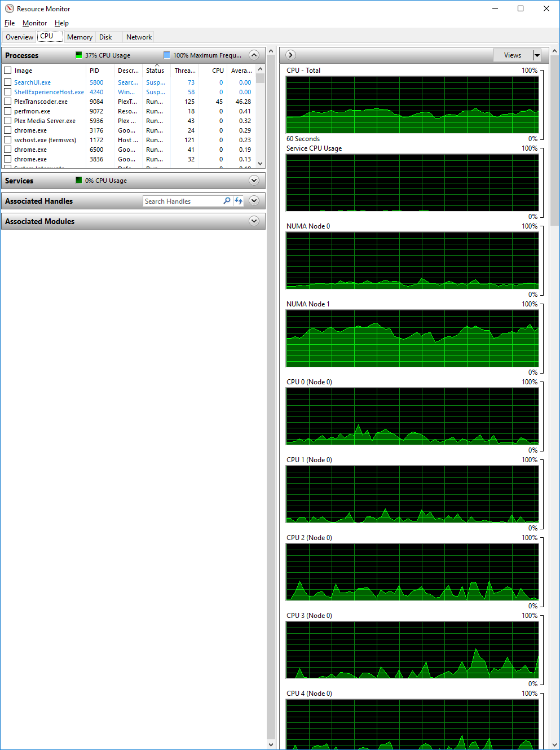
Task: Check the svchost.exe (termsvcs) checkbox
Action: point(8,140)
